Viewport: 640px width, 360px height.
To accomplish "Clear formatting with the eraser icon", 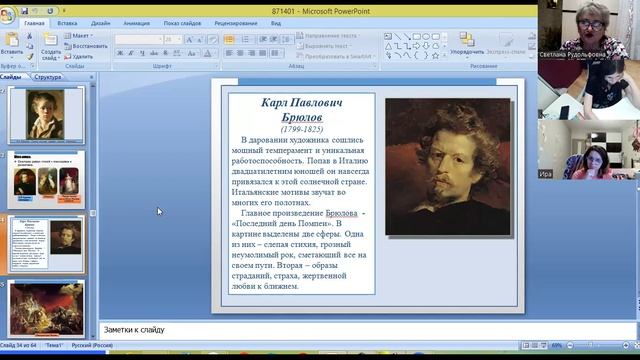I will tap(212, 40).
